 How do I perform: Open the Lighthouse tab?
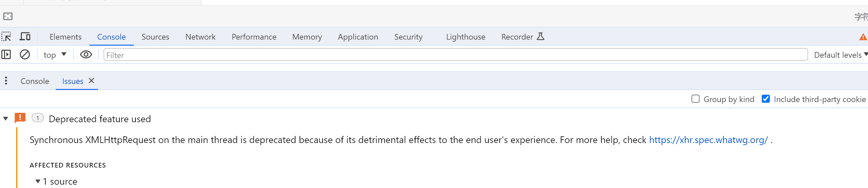point(465,37)
